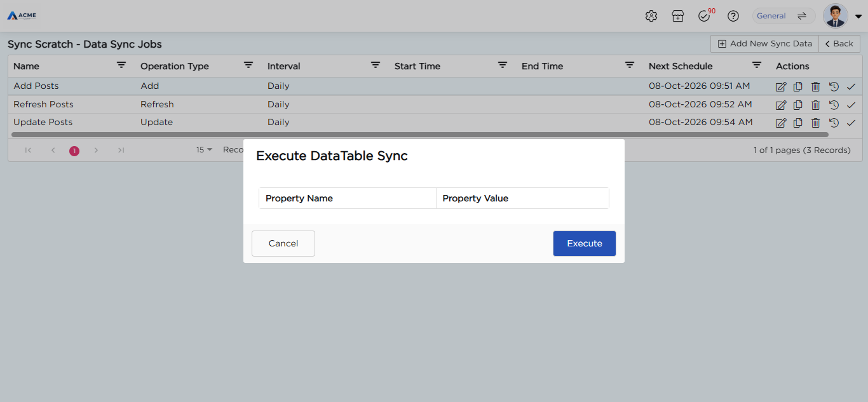868x402 pixels.
Task: Click the swap arrows beside General
Action: click(802, 16)
